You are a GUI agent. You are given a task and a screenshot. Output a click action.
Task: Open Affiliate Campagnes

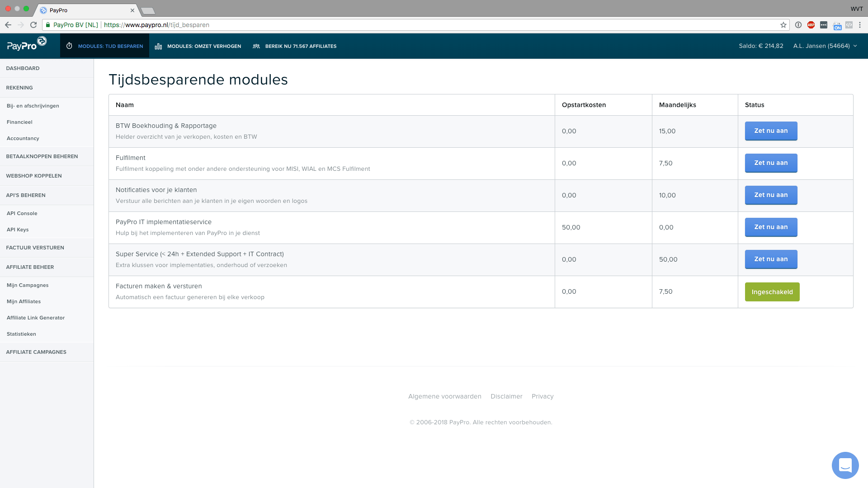click(47, 352)
